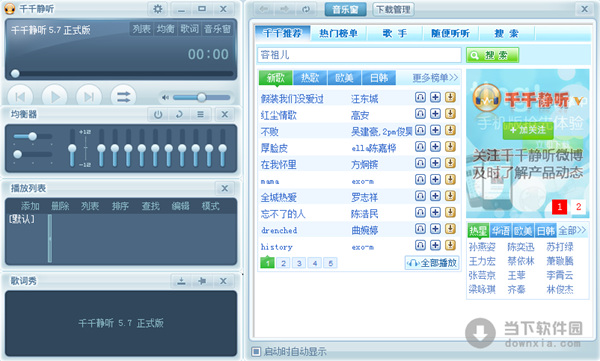Viewport: 600px width, 361px height.
Task: Listen to 假装我们没爱过 headphone icon
Action: pos(420,97)
